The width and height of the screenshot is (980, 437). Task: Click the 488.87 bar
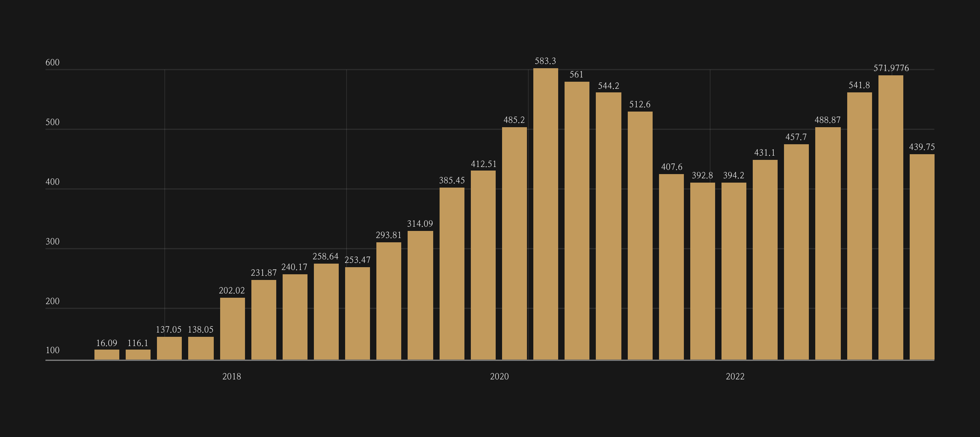point(828,243)
